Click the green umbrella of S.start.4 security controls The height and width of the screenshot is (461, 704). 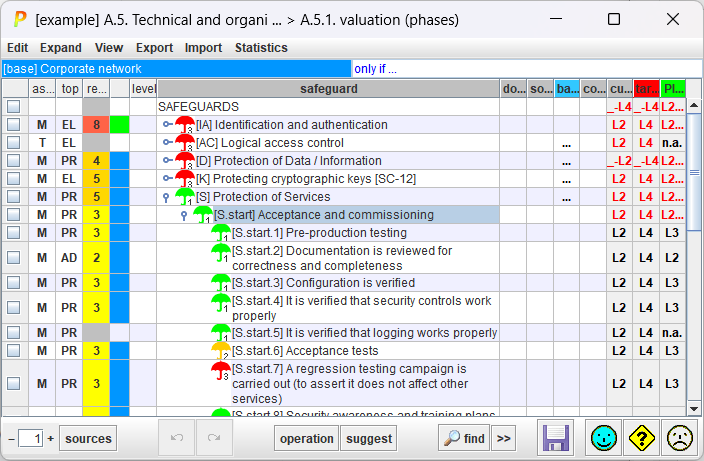tap(220, 303)
